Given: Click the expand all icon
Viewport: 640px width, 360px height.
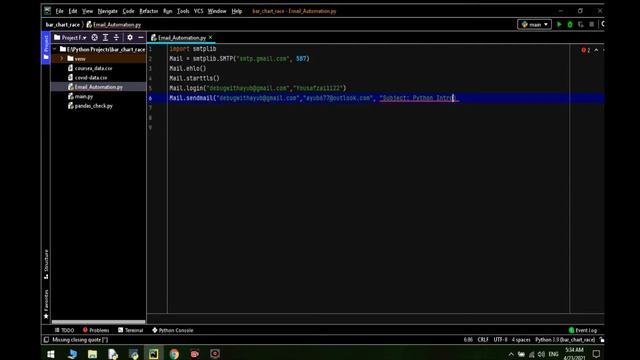Looking at the screenshot, I should pos(105,38).
